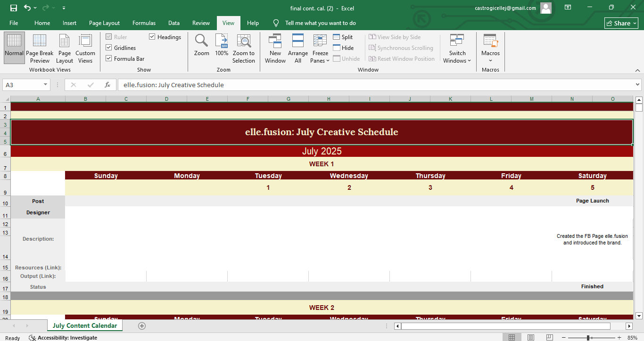Open the Data tab
Viewport: 644px width, 341px height.
[x=174, y=23]
